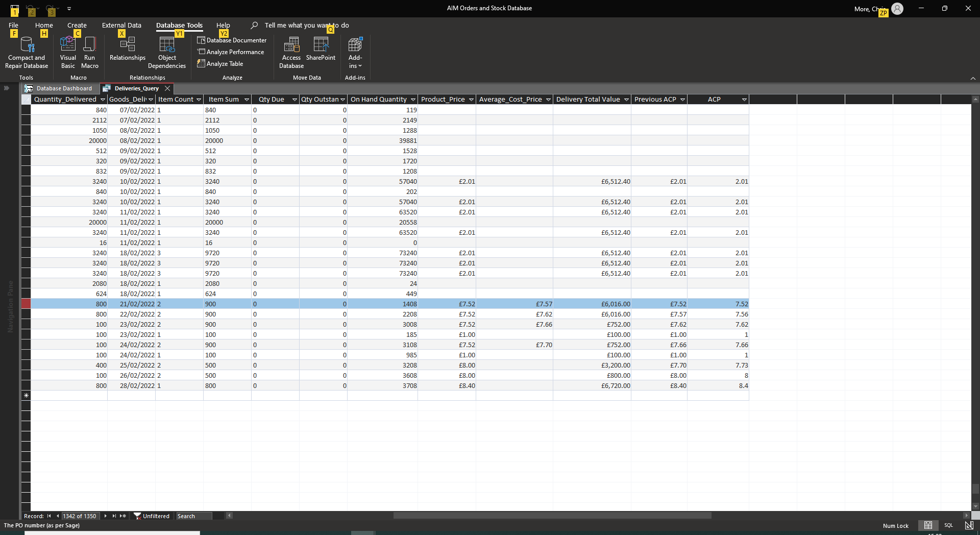This screenshot has height=535, width=980.
Task: Go to last record
Action: tap(114, 516)
